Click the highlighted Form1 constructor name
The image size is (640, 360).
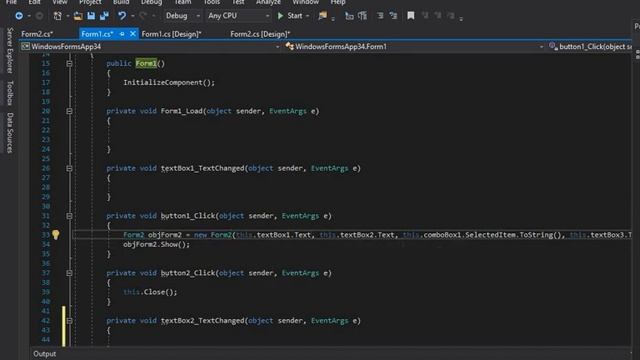pyautogui.click(x=146, y=64)
